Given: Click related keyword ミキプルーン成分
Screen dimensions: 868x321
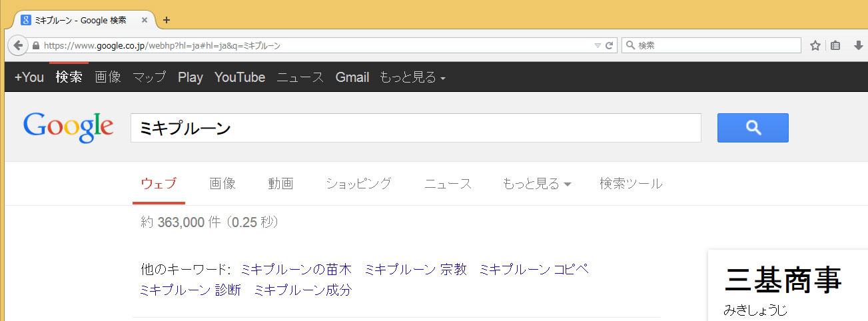Looking at the screenshot, I should click(x=303, y=290).
